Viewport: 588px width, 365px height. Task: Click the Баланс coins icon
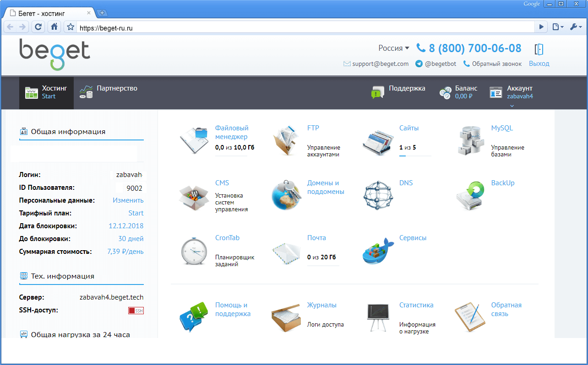[x=445, y=93]
